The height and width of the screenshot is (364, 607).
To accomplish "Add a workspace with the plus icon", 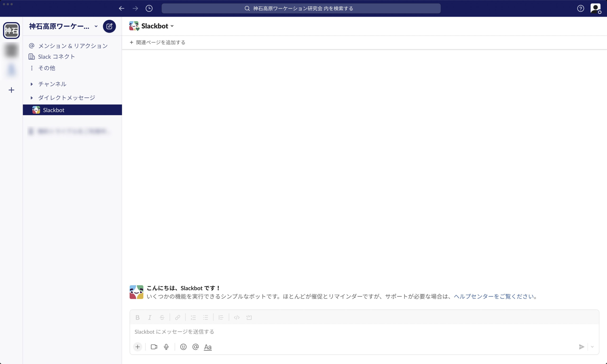I will (11, 90).
